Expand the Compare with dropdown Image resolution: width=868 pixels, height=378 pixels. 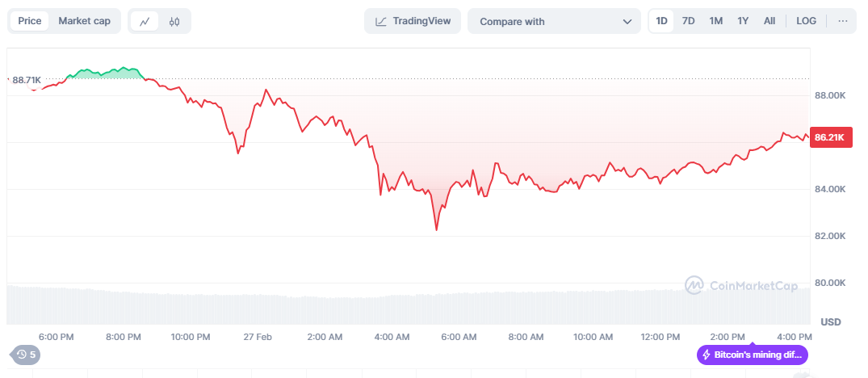pos(555,22)
